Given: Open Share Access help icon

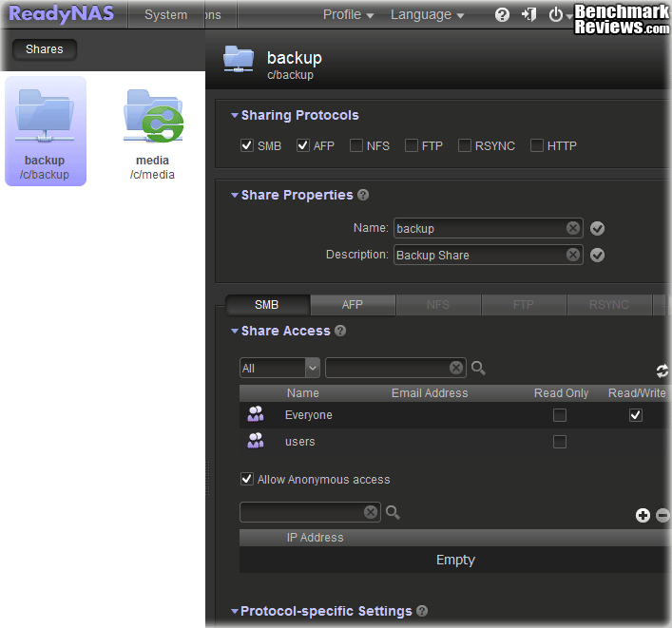Looking at the screenshot, I should tap(340, 331).
